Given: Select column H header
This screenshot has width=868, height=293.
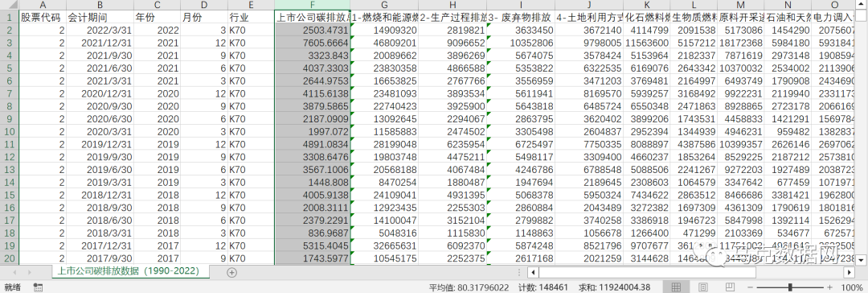Looking at the screenshot, I should click(x=452, y=5).
